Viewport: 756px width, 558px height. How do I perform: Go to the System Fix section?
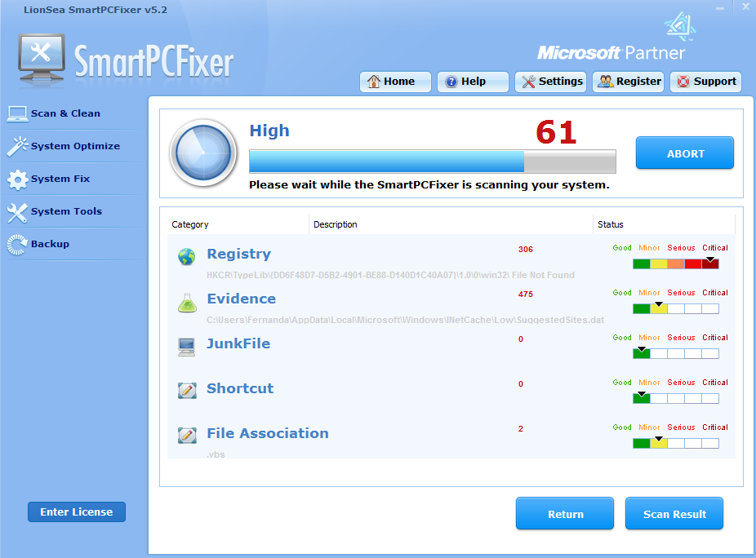click(x=60, y=179)
